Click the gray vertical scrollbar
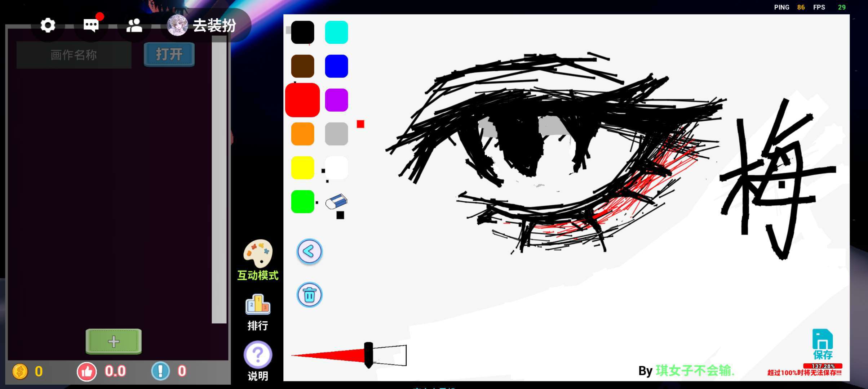Screen dimensions: 868x389 pos(219,180)
